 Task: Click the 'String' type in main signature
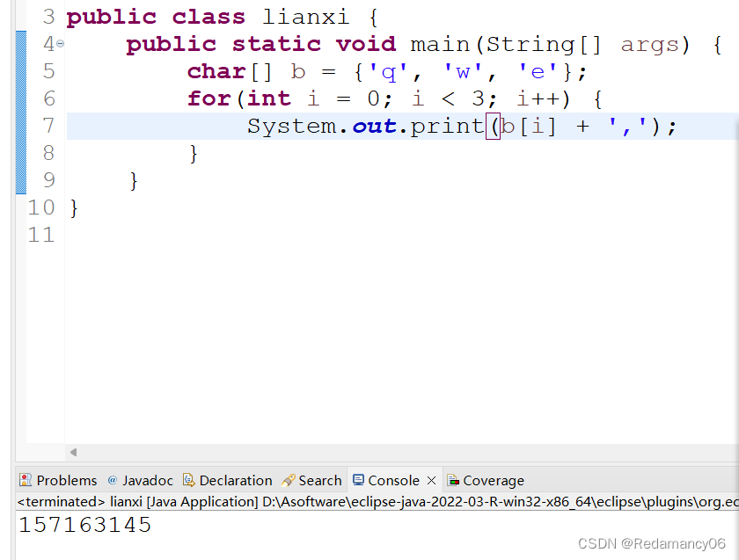(x=530, y=45)
